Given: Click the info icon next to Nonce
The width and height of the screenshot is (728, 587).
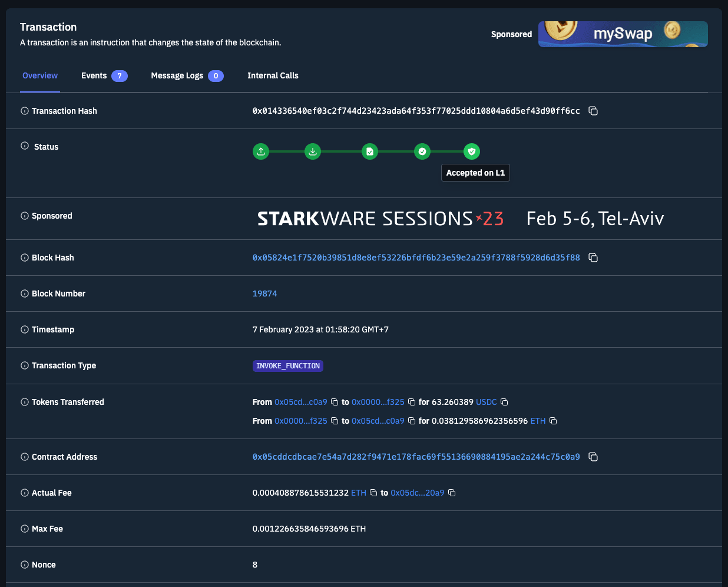Looking at the screenshot, I should coord(25,565).
